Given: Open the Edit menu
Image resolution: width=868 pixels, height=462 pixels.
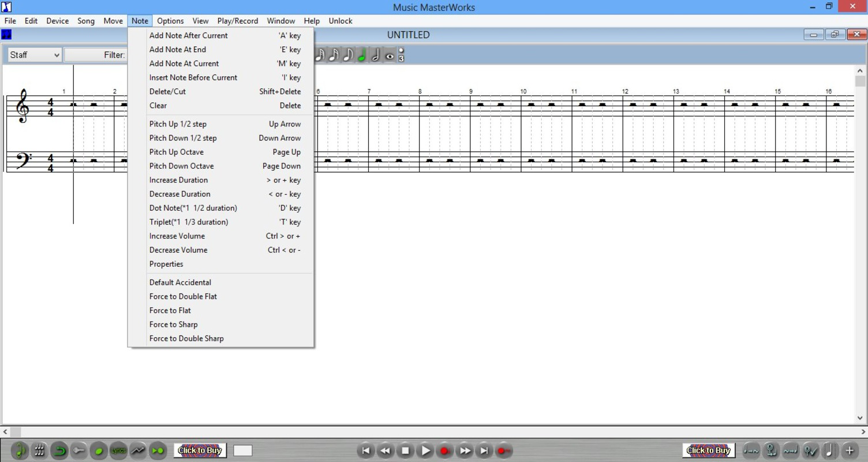Looking at the screenshot, I should click(31, 21).
